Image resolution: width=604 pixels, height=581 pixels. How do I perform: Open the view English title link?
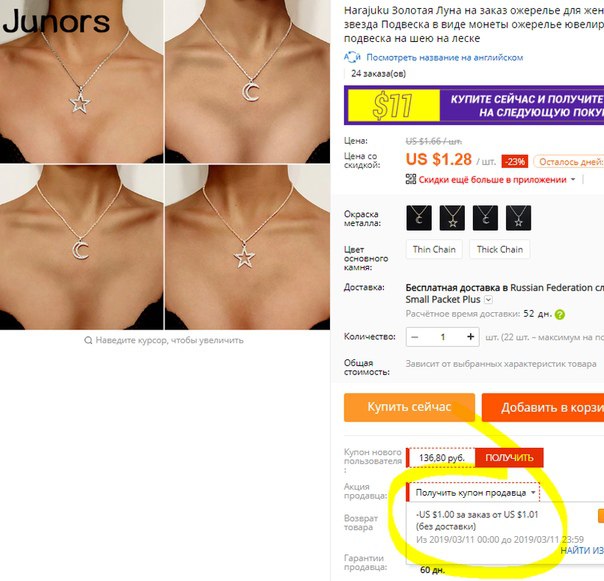(x=445, y=58)
